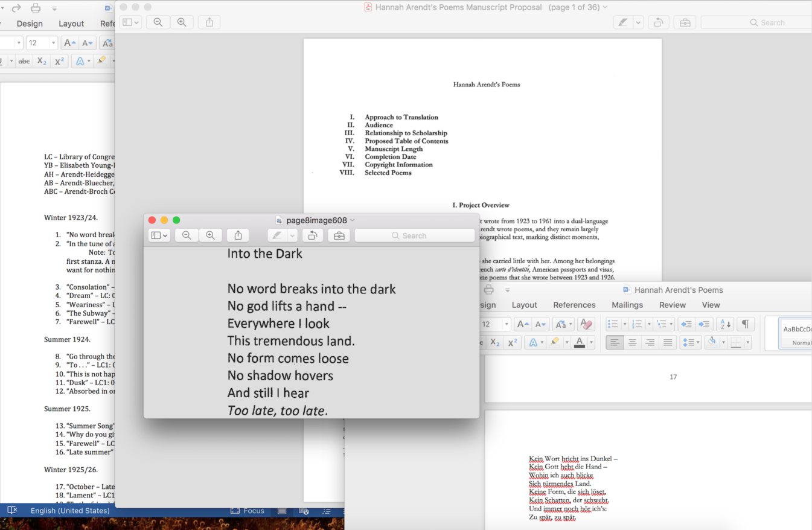Open View tab in front Word window
Image resolution: width=812 pixels, height=530 pixels.
(711, 305)
